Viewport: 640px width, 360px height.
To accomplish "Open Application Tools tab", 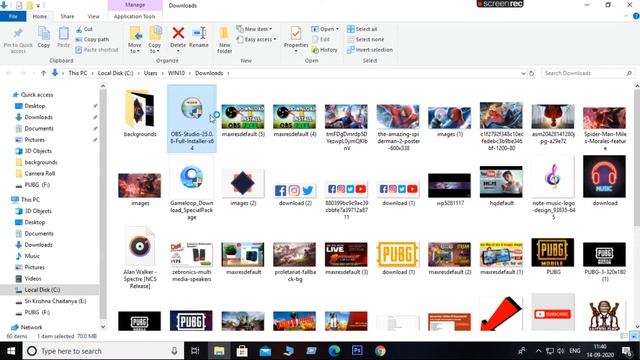I will (x=135, y=16).
